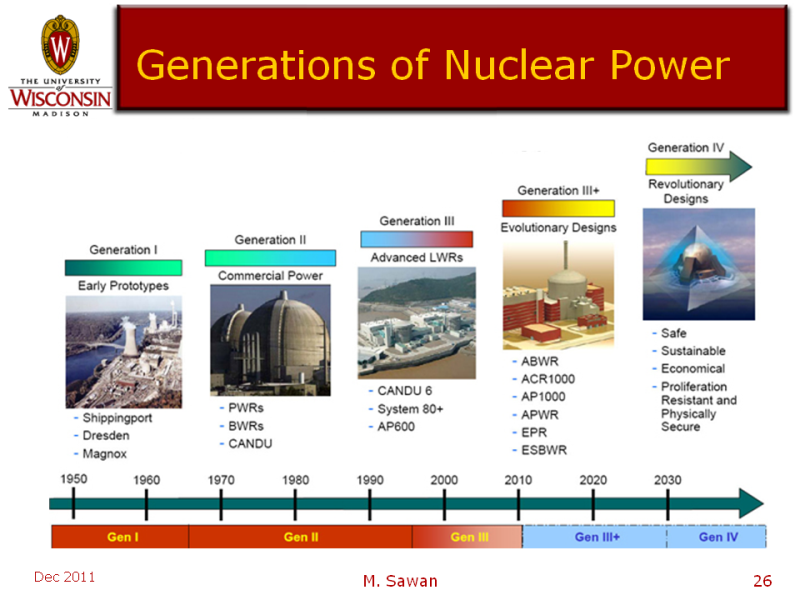Viewport: 800px width, 600px height.
Task: Click the green Generation IV arrow
Action: (x=698, y=165)
